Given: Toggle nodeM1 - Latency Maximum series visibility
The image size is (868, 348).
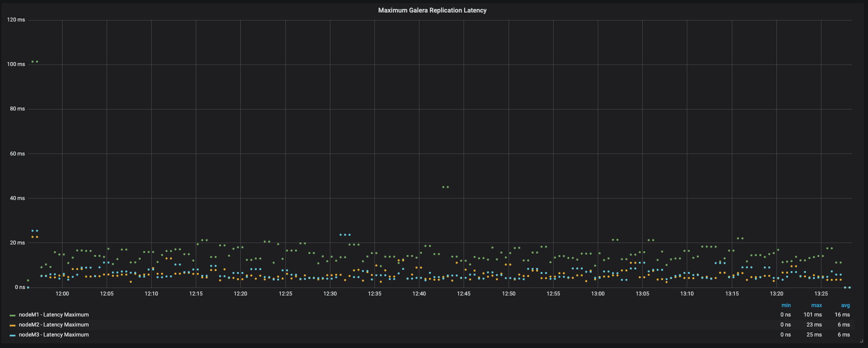Looking at the screenshot, I should [x=54, y=315].
